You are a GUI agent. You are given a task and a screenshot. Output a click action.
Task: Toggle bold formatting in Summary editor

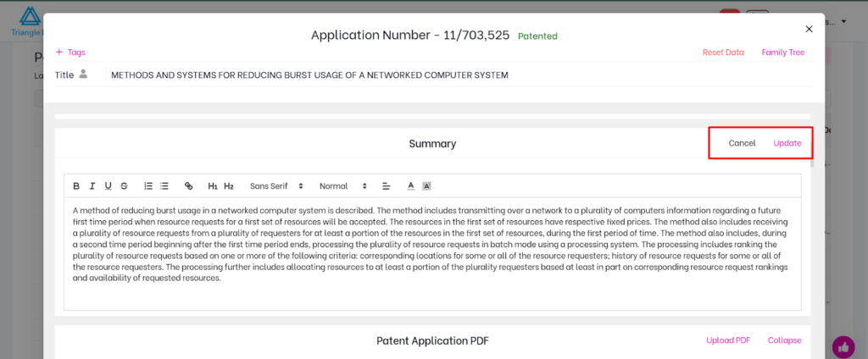(76, 185)
